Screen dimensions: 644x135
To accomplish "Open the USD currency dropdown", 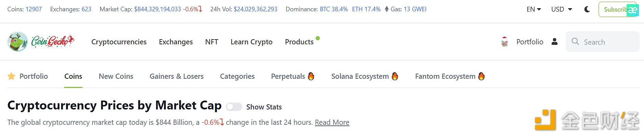I will pyautogui.click(x=562, y=9).
